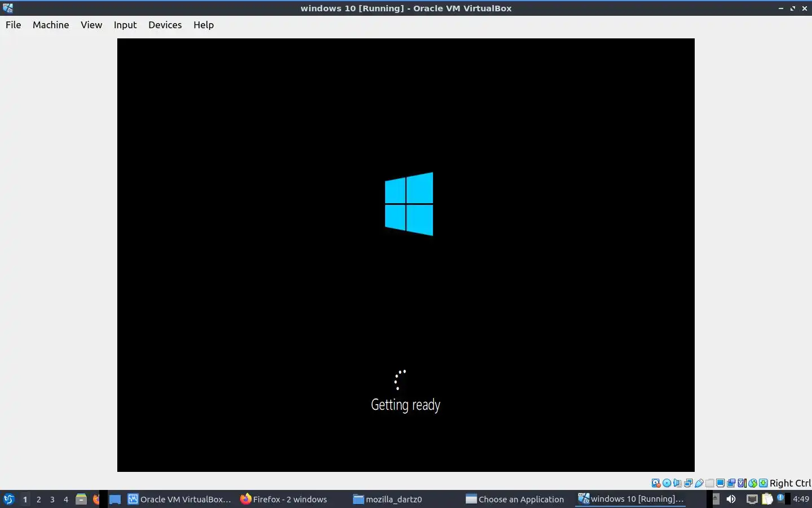Open the Help menu
This screenshot has width=812, height=508.
pos(204,25)
